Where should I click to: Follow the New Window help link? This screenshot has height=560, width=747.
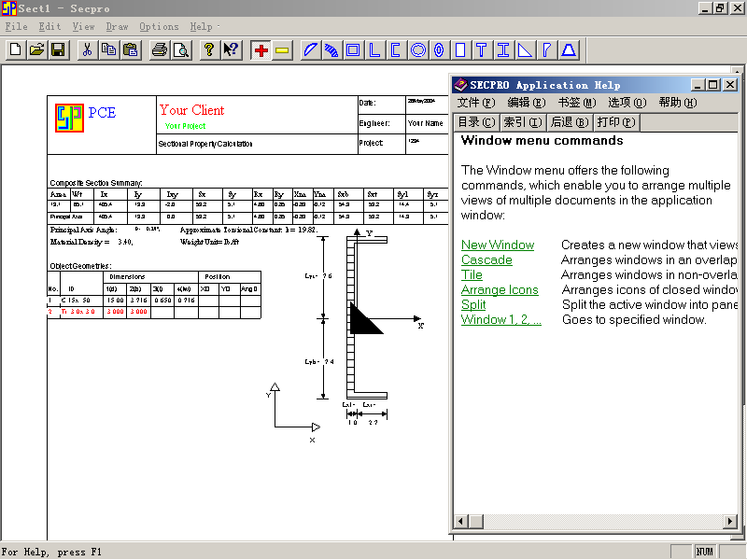point(498,245)
